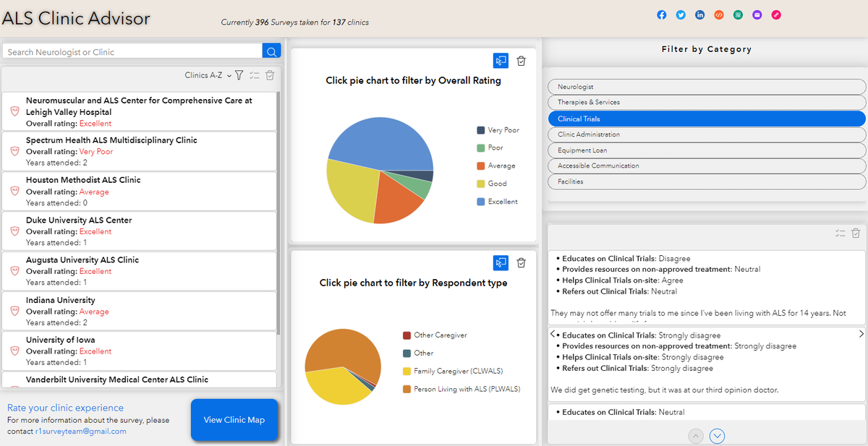Share by email with envelope icon
This screenshot has height=446, width=868.
click(x=757, y=14)
